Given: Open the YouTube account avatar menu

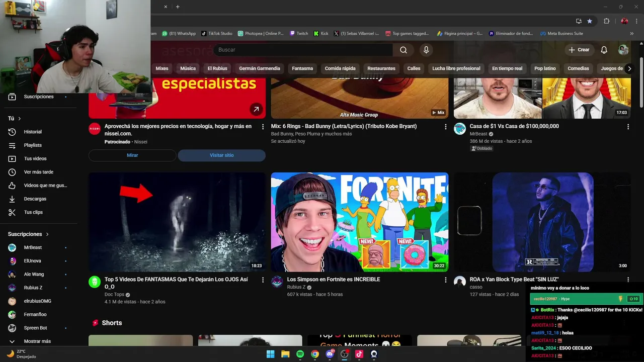Looking at the screenshot, I should (623, 50).
